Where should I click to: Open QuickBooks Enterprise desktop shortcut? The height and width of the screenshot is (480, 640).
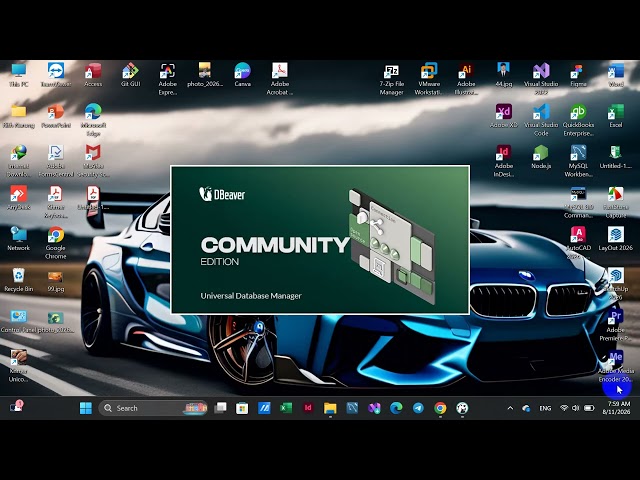point(578,120)
